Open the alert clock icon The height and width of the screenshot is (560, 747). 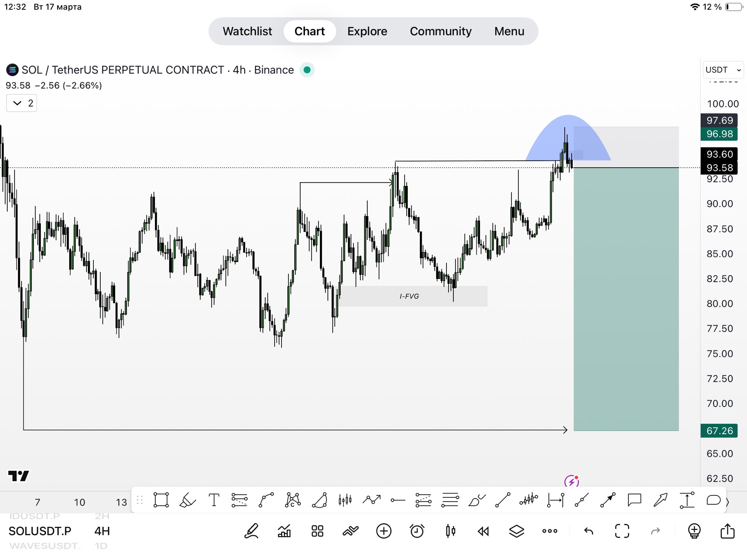417,531
